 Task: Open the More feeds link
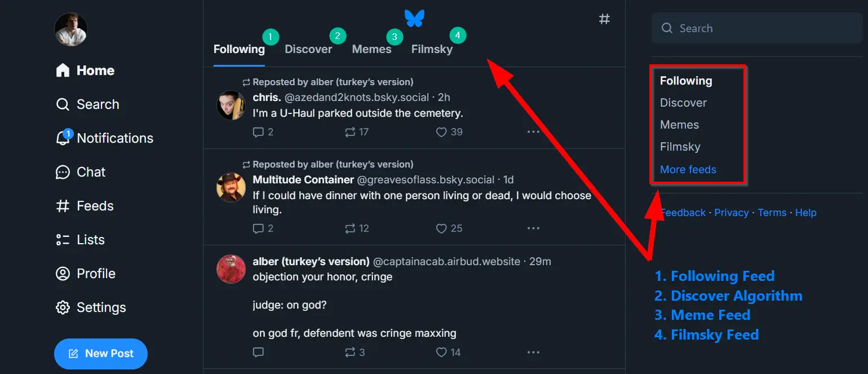(x=688, y=169)
